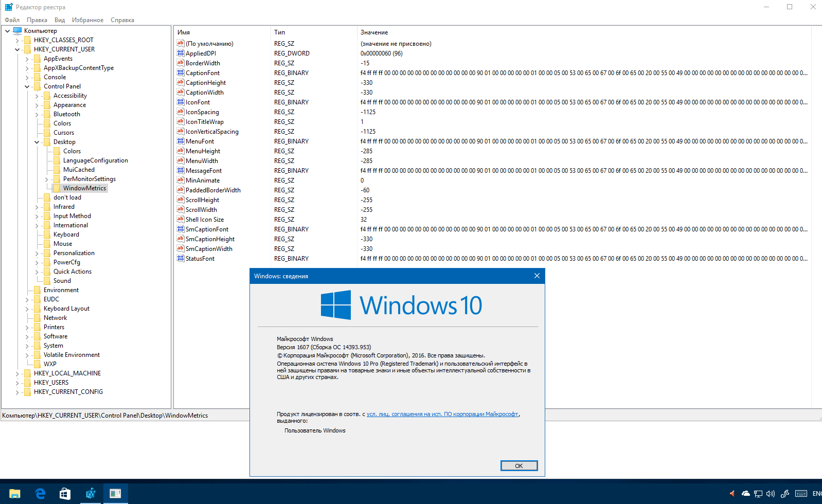This screenshot has width=822, height=504.
Task: Expand the Accessibility key
Action: [x=37, y=96]
